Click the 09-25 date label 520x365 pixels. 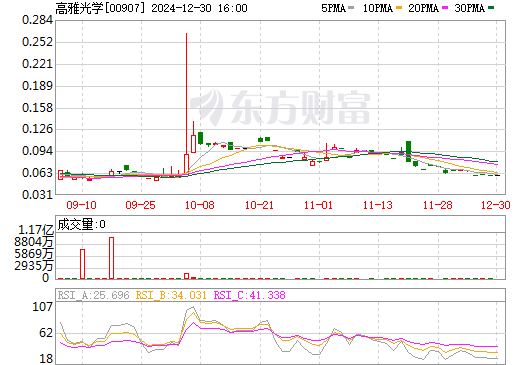click(x=141, y=205)
